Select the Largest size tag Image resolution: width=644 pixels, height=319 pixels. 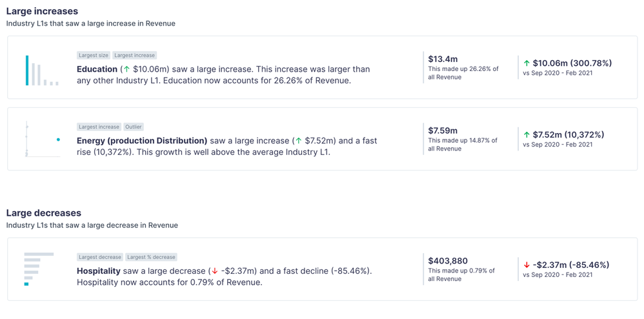(x=94, y=56)
